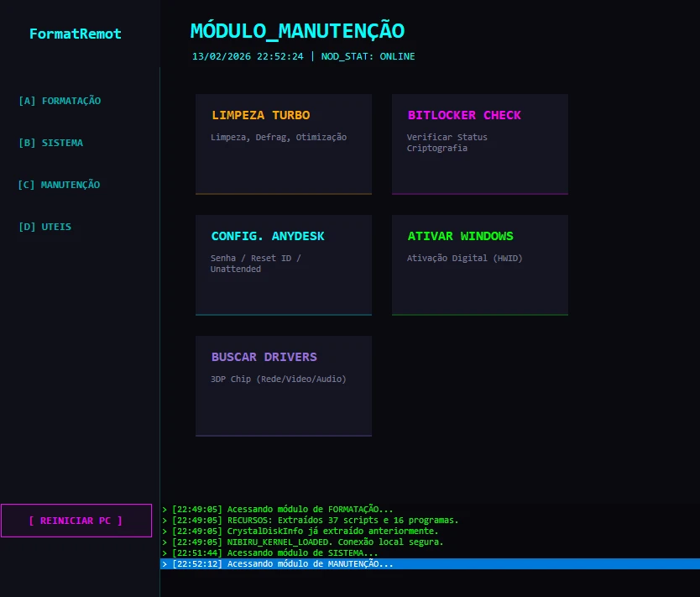This screenshot has width=700, height=597.
Task: Switch to the [B] SISTEMA section
Action: coord(50,143)
